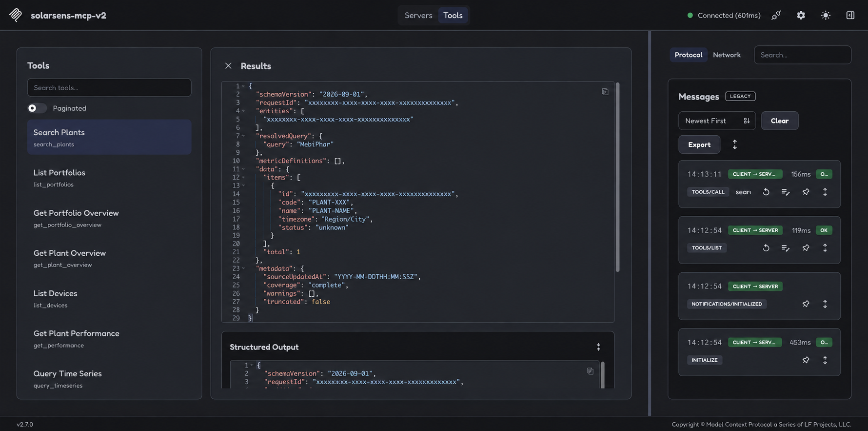
Task: Open the connection plug icon in header
Action: tap(776, 15)
